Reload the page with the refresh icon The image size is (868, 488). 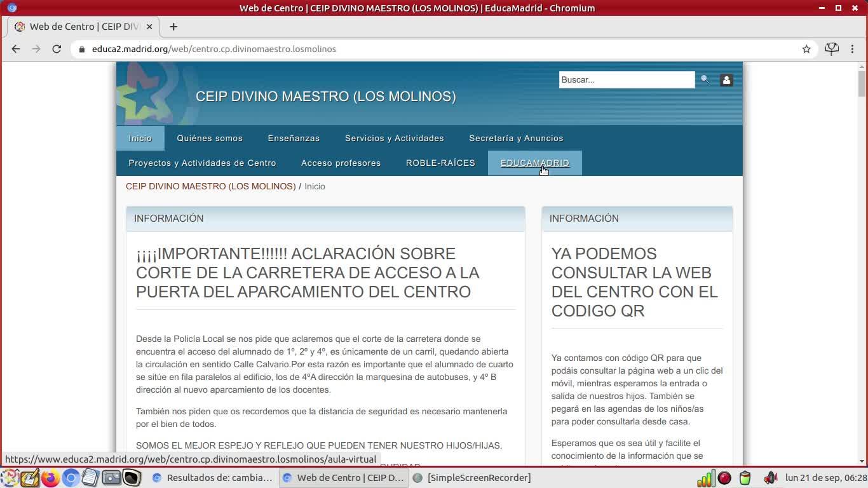coord(57,49)
